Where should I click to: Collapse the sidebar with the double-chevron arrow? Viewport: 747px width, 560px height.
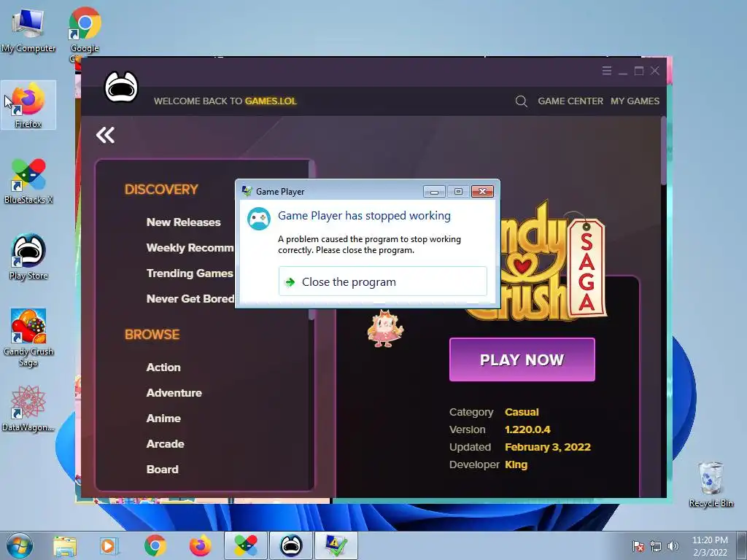point(105,135)
